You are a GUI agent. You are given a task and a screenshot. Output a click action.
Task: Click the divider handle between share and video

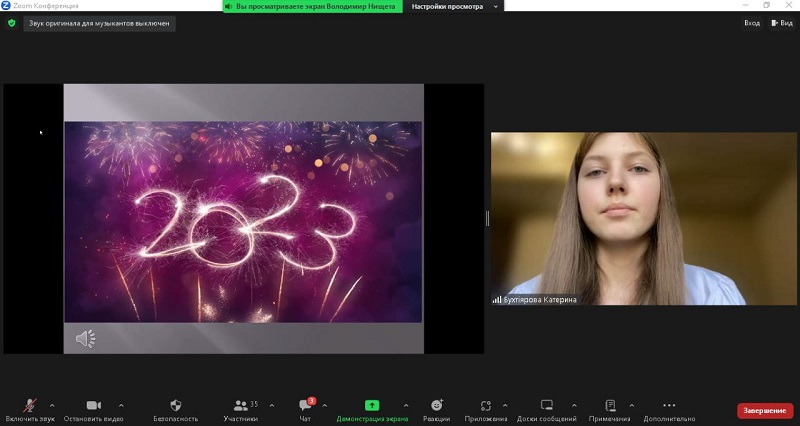[487, 218]
